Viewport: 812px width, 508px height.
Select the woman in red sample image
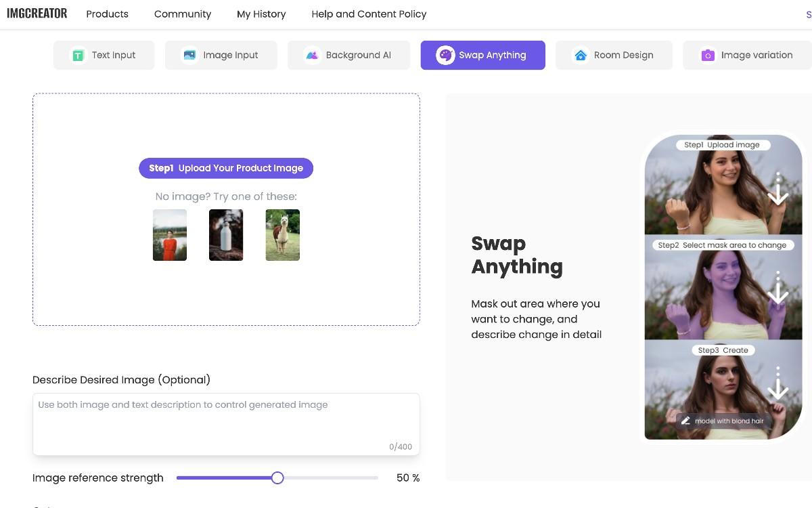tap(169, 234)
